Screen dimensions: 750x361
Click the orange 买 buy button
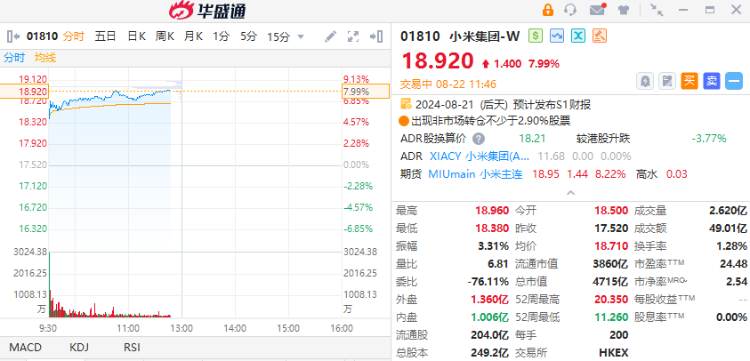pos(689,81)
